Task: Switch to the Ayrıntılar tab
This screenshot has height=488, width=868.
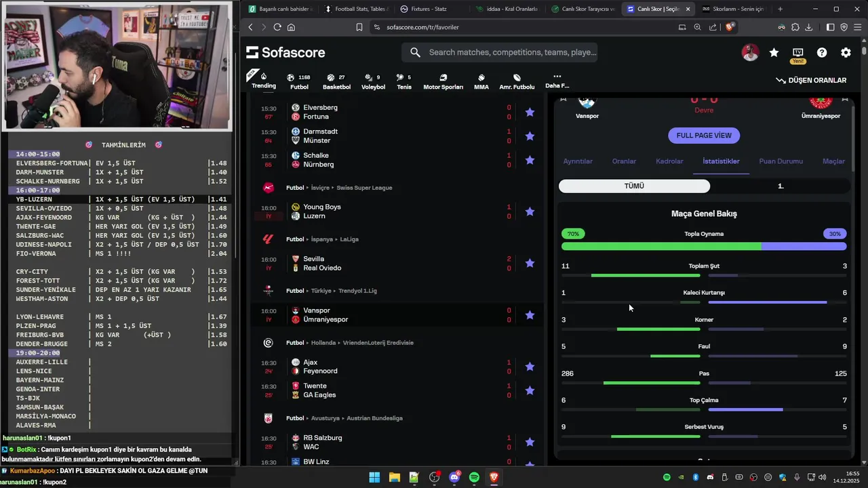Action: point(578,161)
